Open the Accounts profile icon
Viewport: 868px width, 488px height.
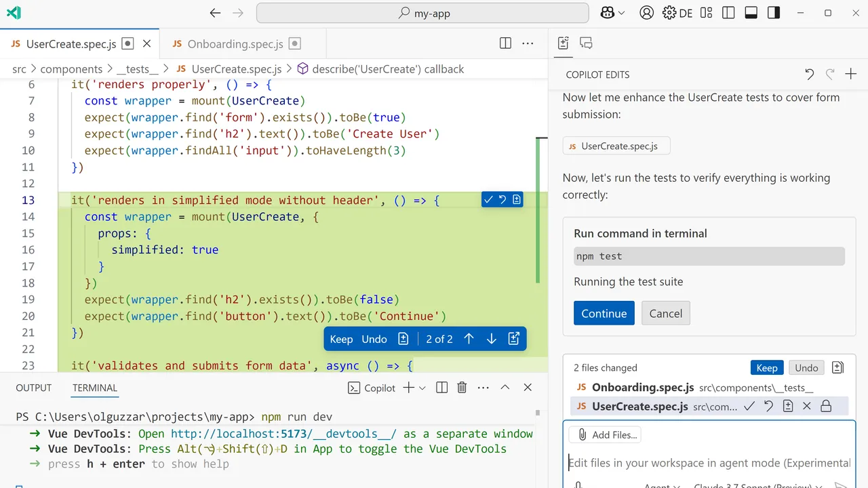(x=647, y=13)
